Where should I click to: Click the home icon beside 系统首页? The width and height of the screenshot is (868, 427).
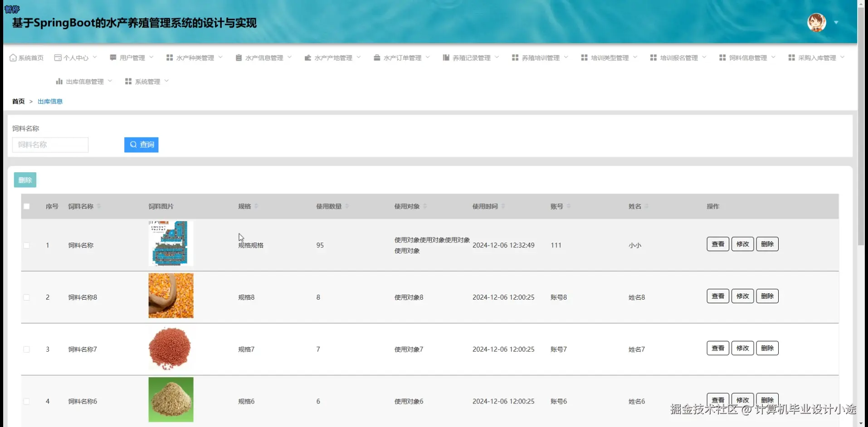tap(13, 58)
